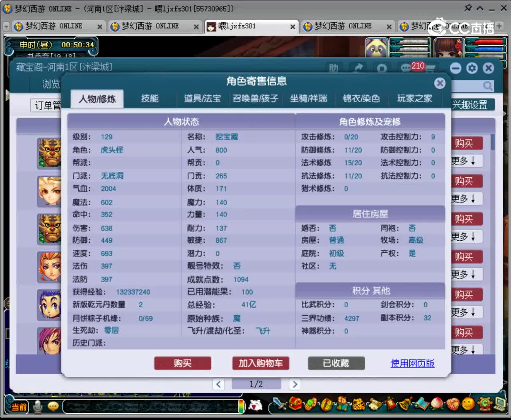Open the scroll quest icon in bottom toolbar
The height and width of the screenshot is (420, 511).
[375, 404]
